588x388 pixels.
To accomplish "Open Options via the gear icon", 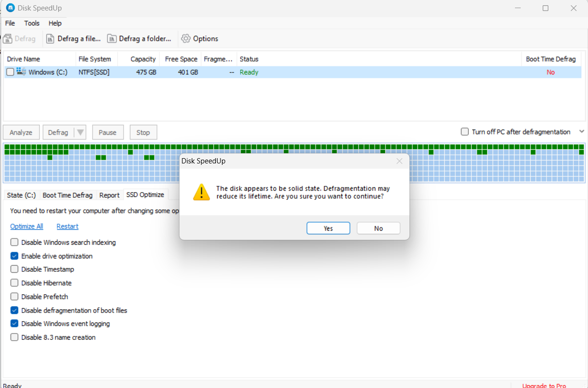I will (x=186, y=39).
